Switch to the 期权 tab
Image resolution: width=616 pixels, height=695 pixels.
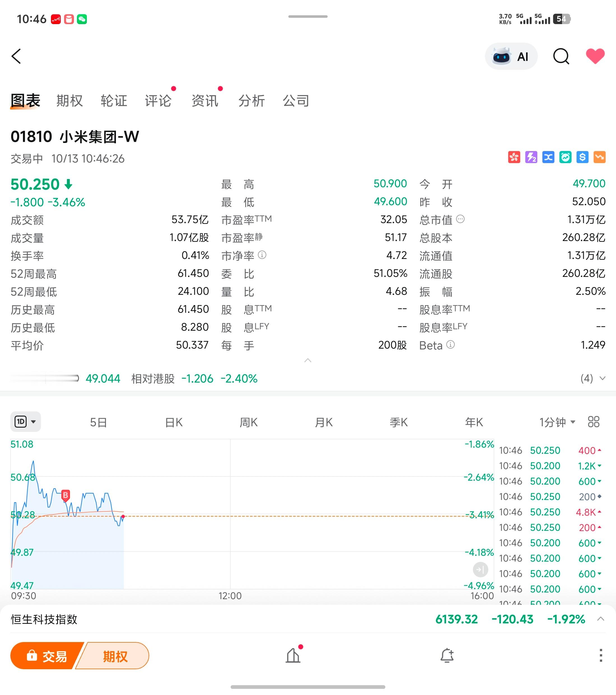pos(70,101)
